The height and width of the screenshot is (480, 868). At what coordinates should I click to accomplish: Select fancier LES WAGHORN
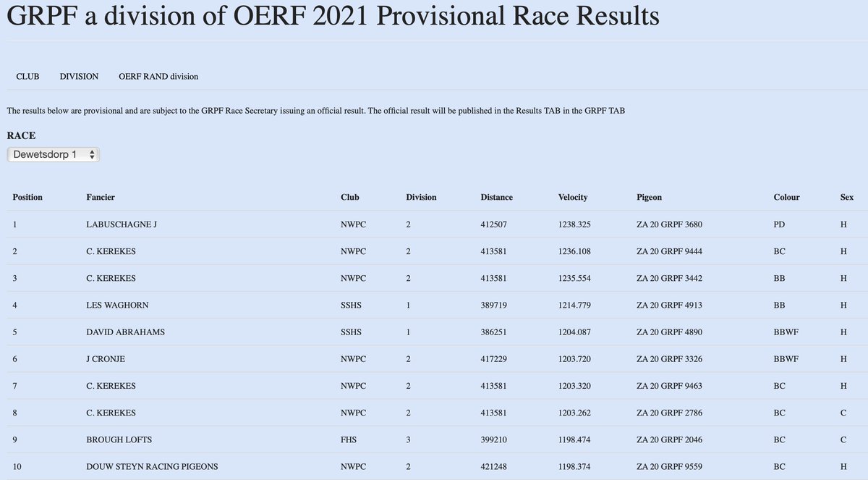(117, 306)
